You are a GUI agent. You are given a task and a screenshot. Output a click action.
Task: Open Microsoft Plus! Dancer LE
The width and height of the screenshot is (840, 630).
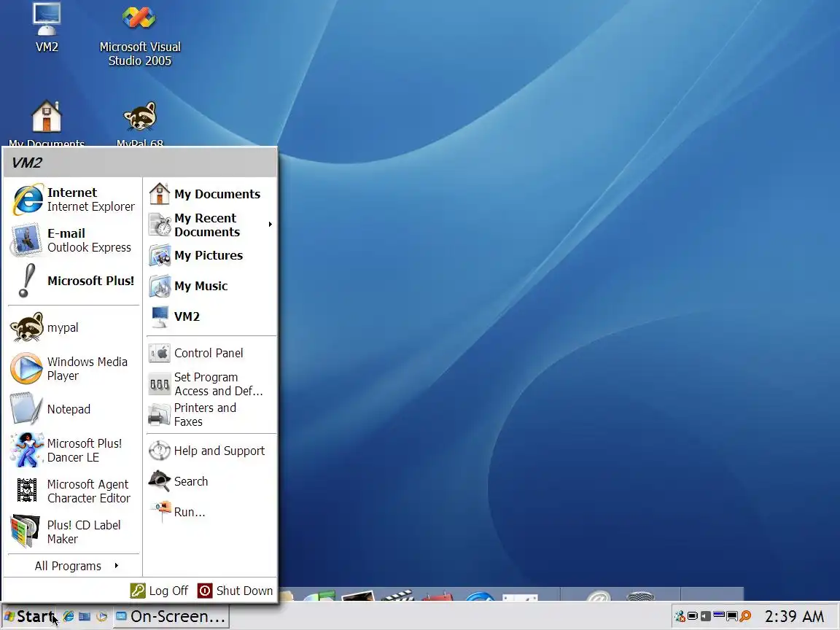click(74, 450)
